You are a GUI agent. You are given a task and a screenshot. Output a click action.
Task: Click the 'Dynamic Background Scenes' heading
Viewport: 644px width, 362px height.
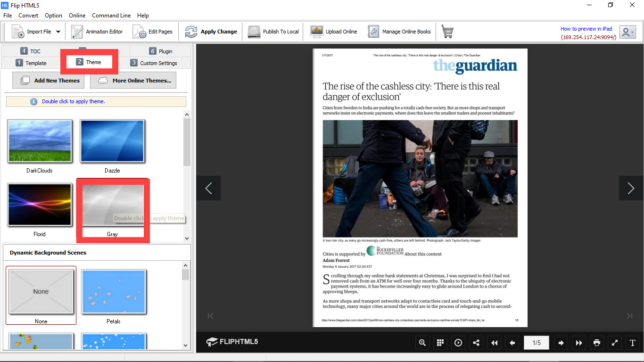48,253
